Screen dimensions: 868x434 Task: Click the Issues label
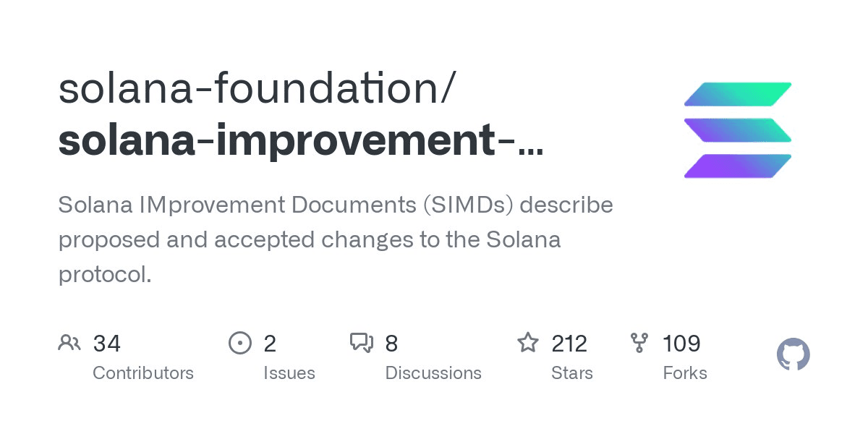pyautogui.click(x=289, y=373)
